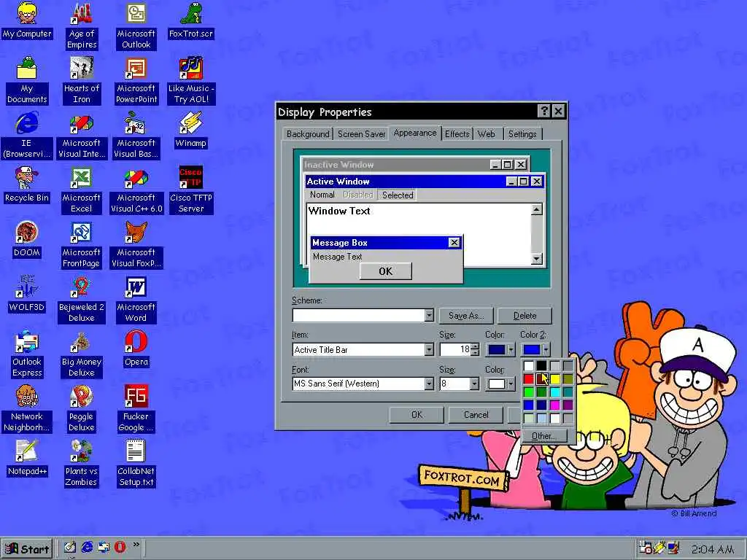The width and height of the screenshot is (747, 560).
Task: Click the scroll down arrow in preview window
Action: click(536, 259)
